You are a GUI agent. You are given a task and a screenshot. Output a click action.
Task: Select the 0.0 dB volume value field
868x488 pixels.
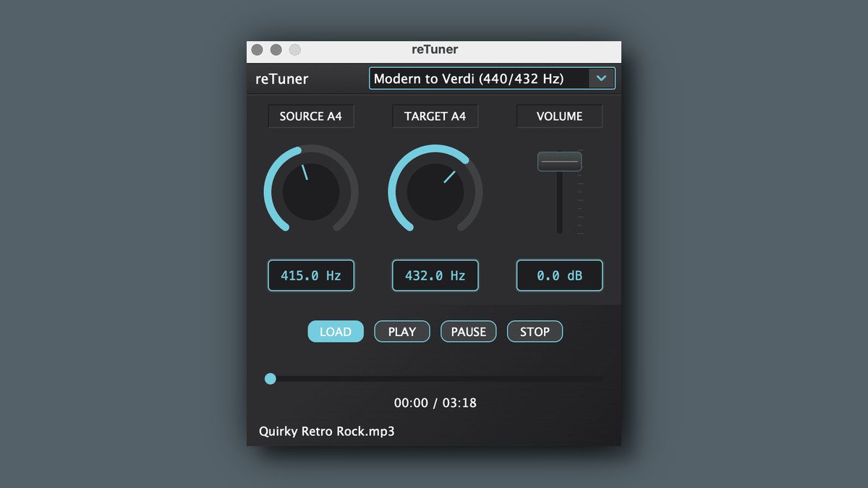click(x=559, y=275)
